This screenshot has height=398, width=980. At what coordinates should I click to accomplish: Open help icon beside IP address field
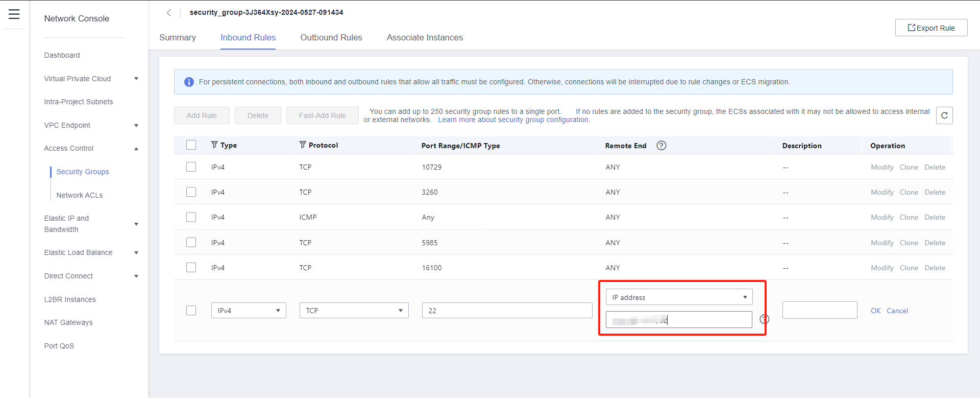coord(764,319)
